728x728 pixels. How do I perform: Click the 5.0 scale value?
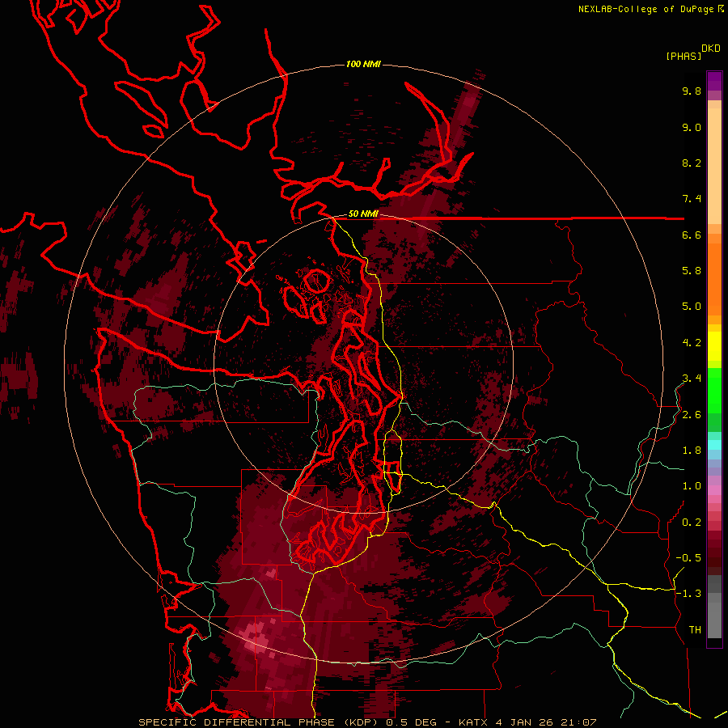(x=692, y=307)
